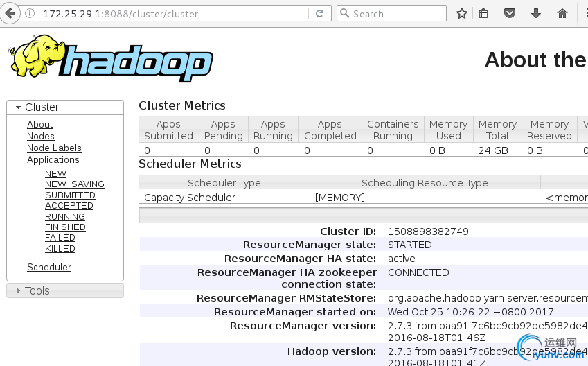588x366 pixels.
Task: Open the Node Labels link
Action: [x=54, y=148]
